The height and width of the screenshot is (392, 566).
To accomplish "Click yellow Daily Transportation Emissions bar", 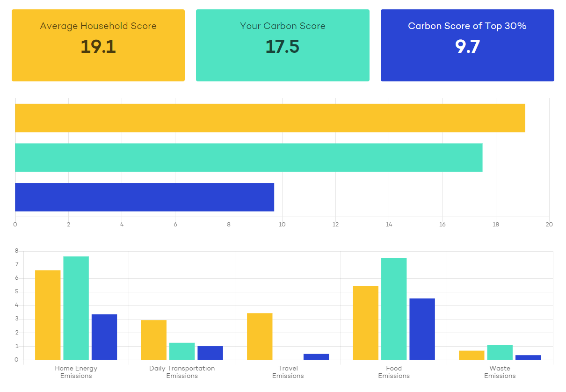I will pos(154,340).
